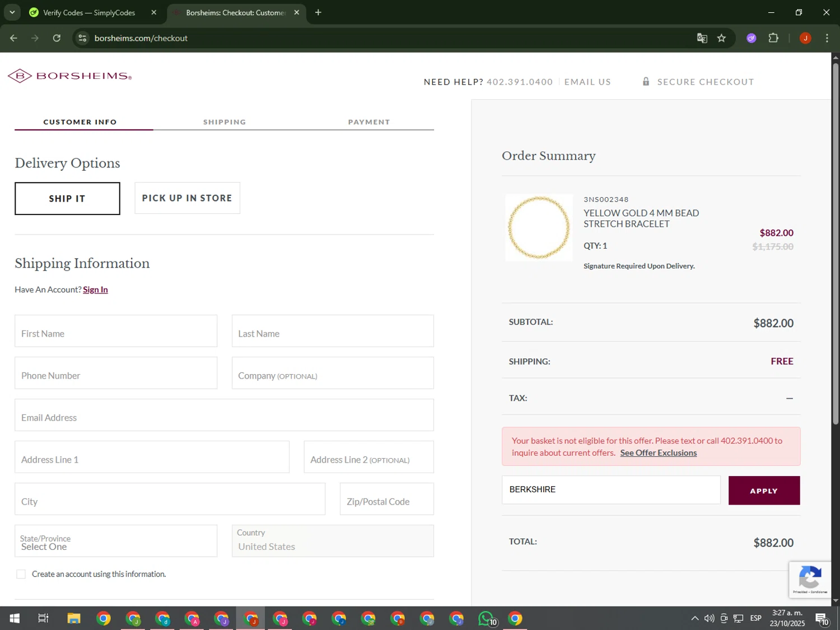Open Task View on the taskbar

pos(43,618)
